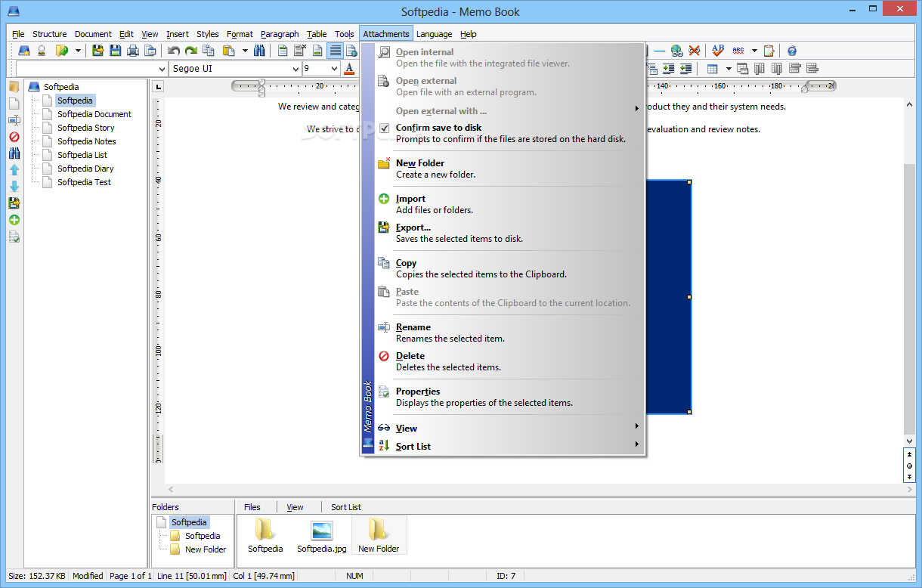This screenshot has width=922, height=588.
Task: Click the blue Move up arrow in sidebar
Action: point(14,170)
